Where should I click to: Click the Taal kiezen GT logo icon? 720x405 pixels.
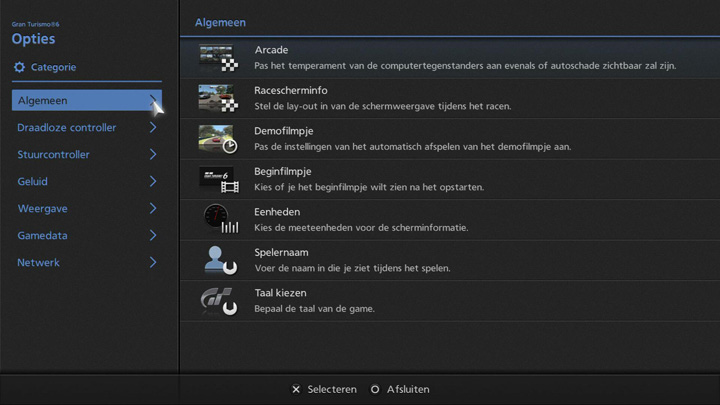pyautogui.click(x=218, y=301)
